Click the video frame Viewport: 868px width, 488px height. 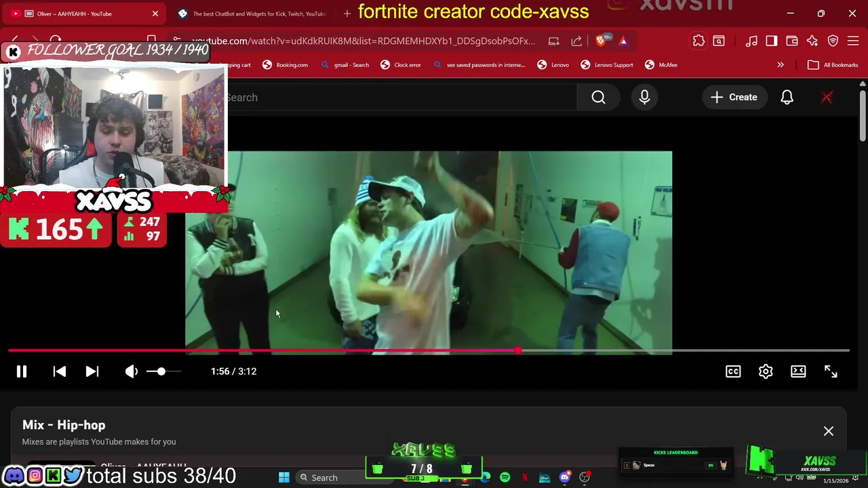pos(429,252)
